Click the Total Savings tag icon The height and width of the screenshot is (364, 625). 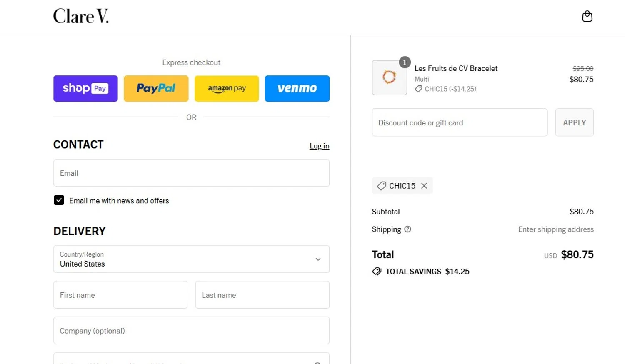(x=377, y=272)
